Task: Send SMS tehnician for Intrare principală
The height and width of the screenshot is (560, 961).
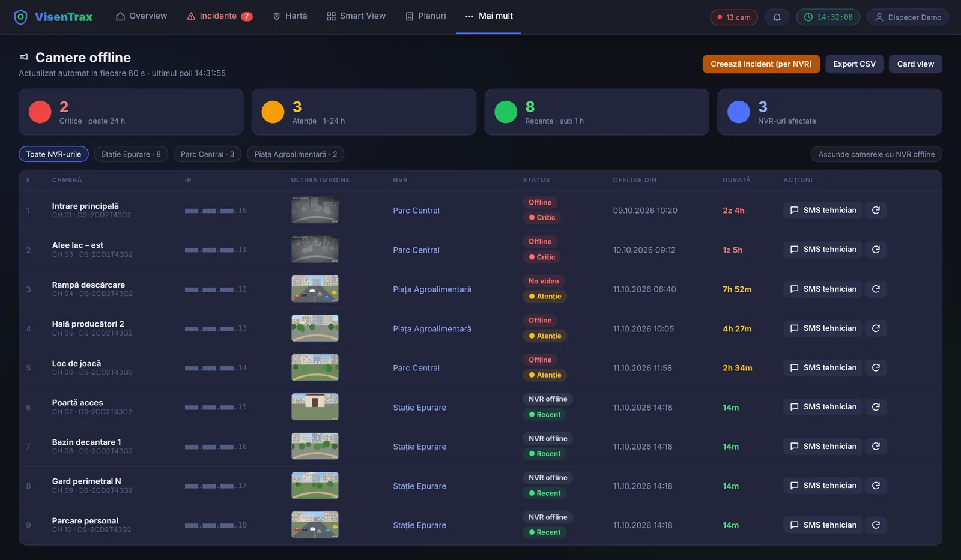Action: click(823, 210)
